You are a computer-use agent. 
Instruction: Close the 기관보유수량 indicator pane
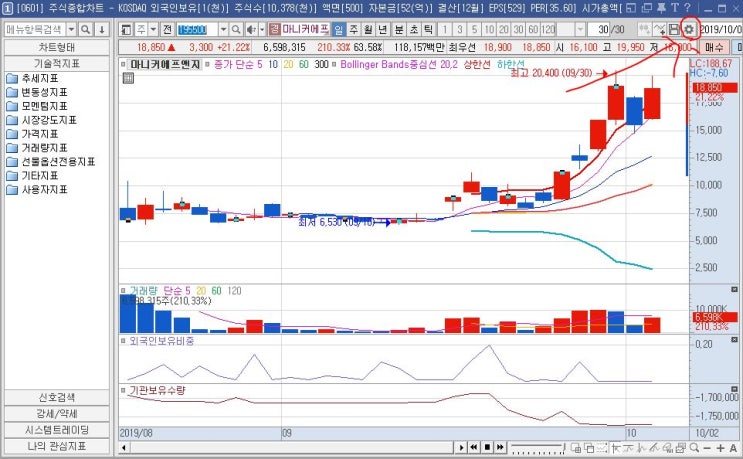pyautogui.click(x=734, y=390)
